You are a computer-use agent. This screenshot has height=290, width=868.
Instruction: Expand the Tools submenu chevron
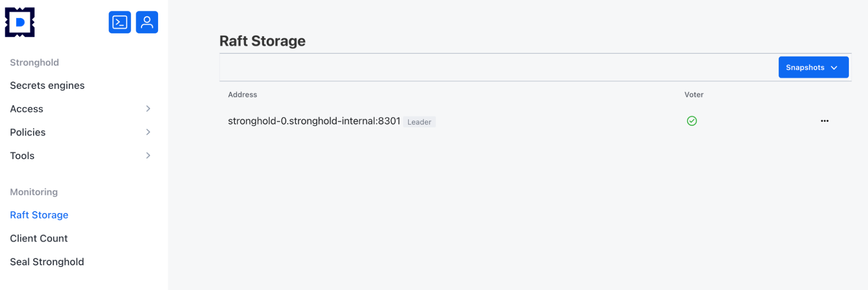(x=148, y=156)
